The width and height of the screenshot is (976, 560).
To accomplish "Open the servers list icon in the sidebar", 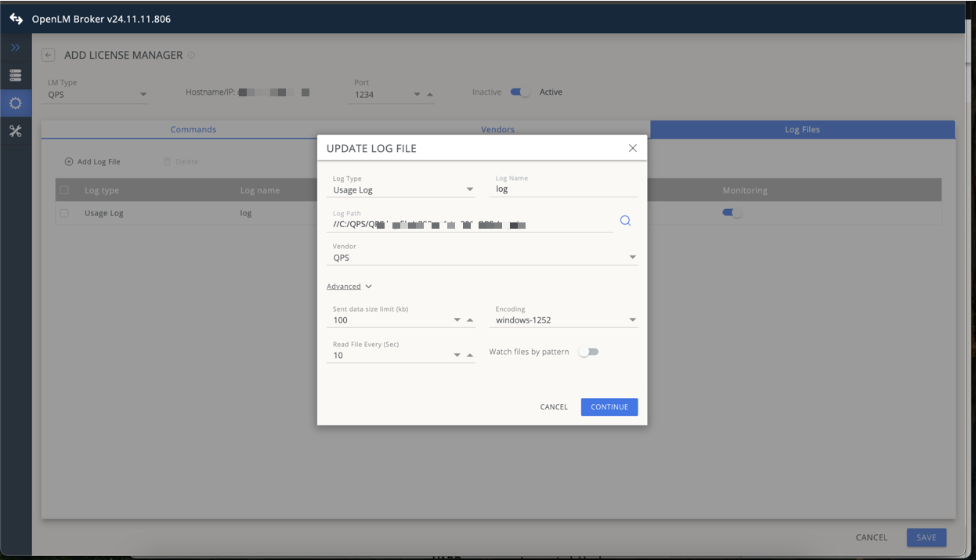I will 15,75.
